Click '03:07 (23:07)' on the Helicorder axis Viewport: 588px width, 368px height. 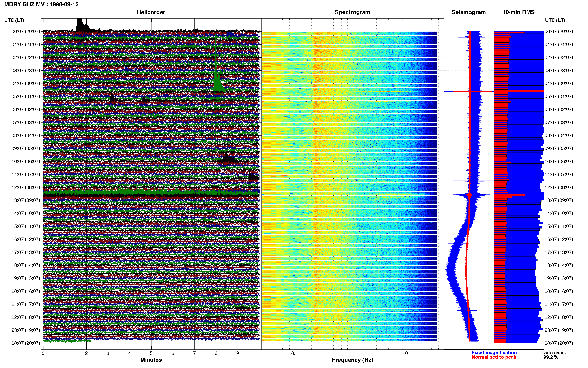[x=26, y=71]
